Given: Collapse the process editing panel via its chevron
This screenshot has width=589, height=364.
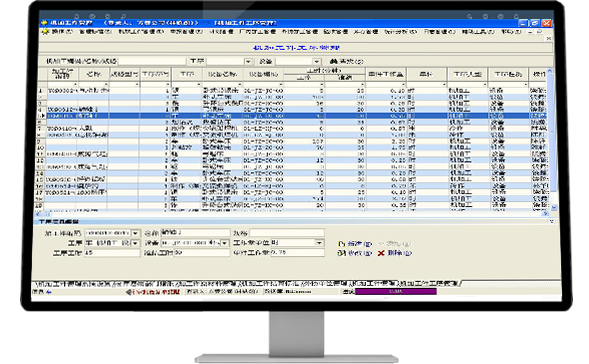Looking at the screenshot, I should coord(551,222).
